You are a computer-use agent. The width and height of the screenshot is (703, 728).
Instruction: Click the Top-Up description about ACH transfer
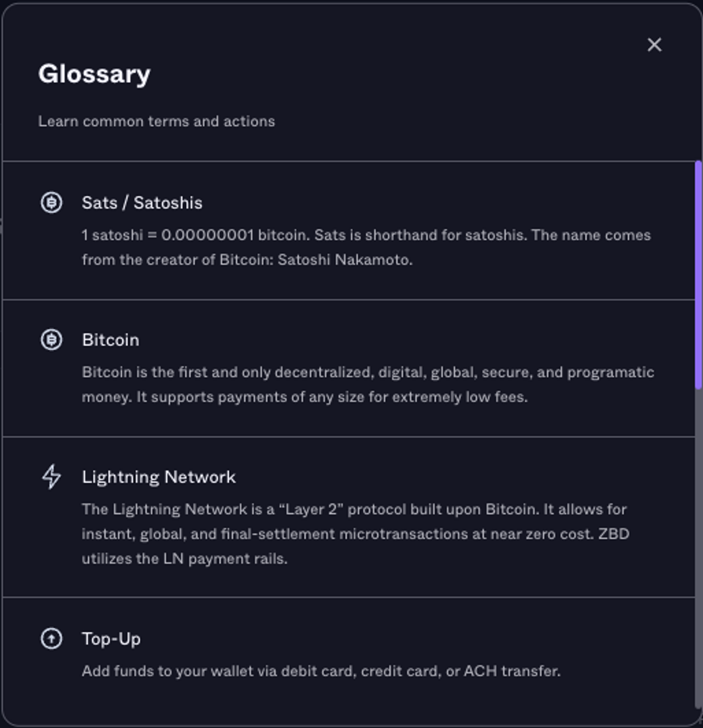pyautogui.click(x=321, y=671)
